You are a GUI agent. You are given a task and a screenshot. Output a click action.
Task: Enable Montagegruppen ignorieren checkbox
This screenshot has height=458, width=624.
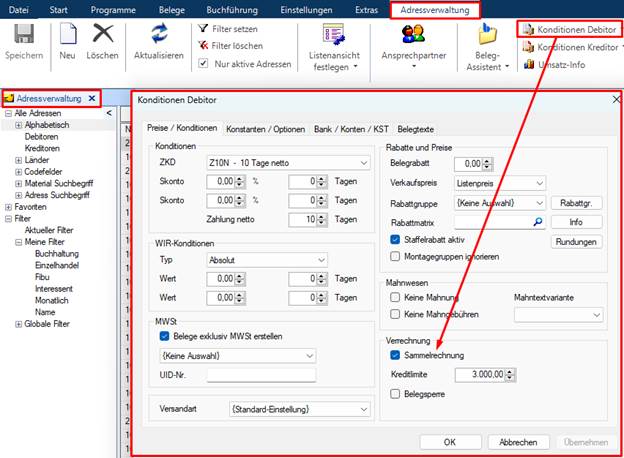pos(395,256)
